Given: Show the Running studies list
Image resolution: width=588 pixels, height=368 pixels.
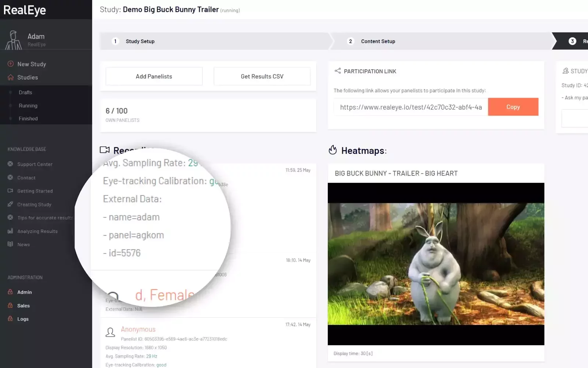Looking at the screenshot, I should [28, 106].
